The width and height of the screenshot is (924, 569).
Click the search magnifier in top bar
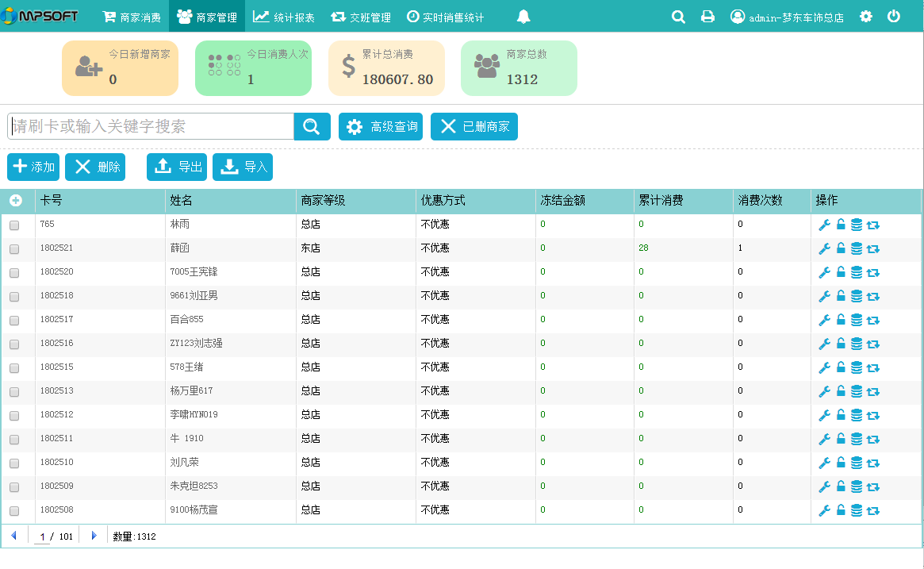(x=678, y=17)
